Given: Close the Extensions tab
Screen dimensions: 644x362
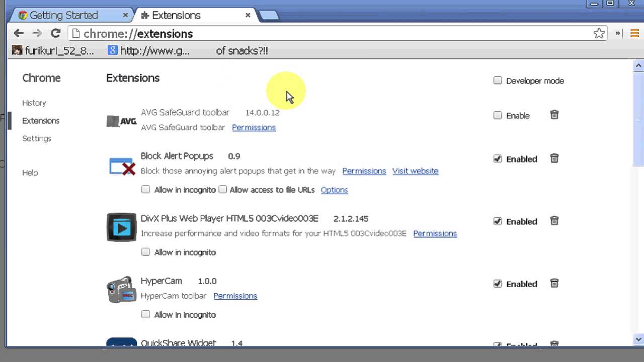Looking at the screenshot, I should [x=248, y=15].
